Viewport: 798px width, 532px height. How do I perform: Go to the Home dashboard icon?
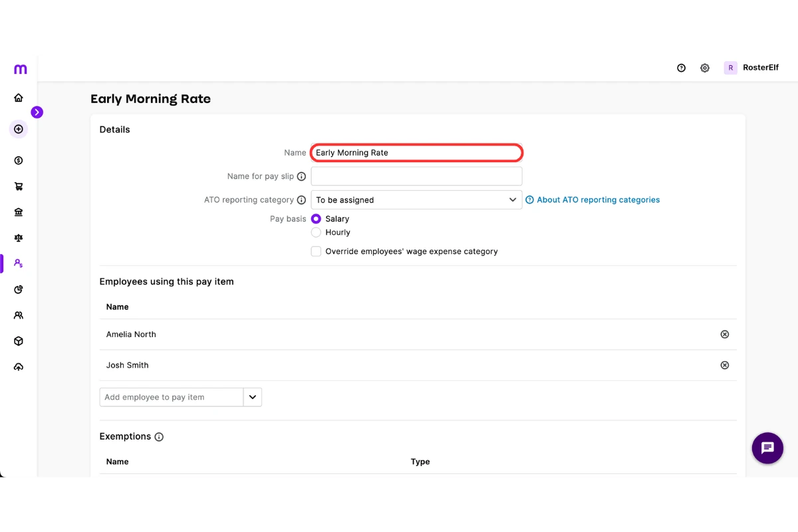(x=19, y=98)
